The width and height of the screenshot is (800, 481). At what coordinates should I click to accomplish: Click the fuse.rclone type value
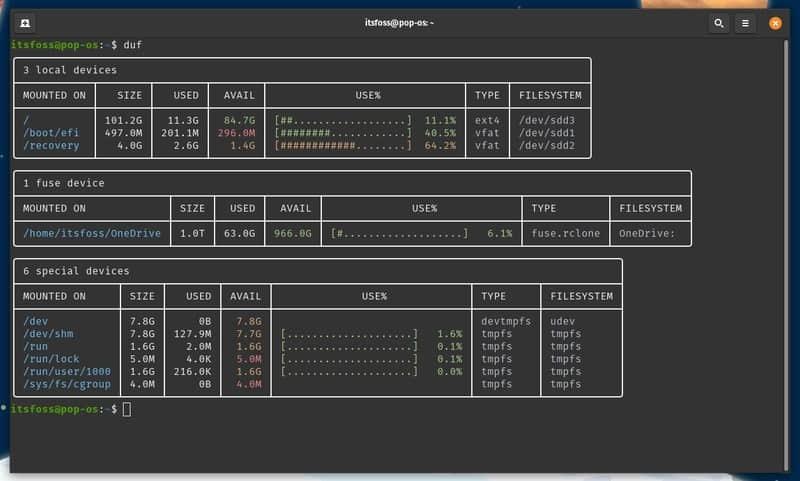coord(560,234)
